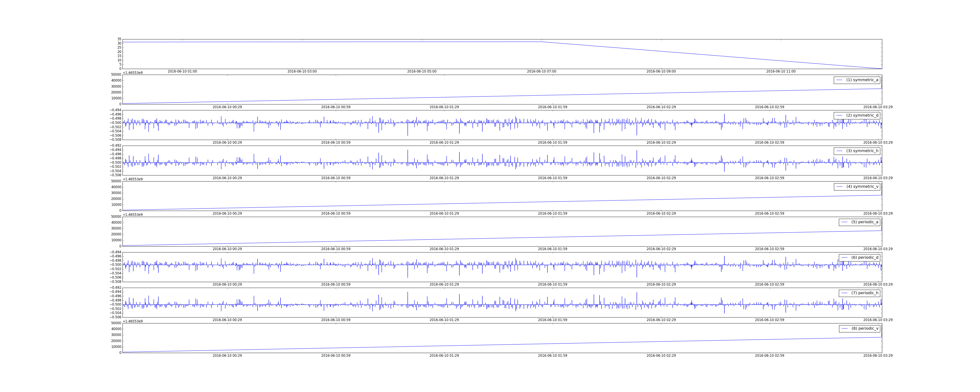Click the (1) symmetric_a legend entry
The image size is (980, 392).
click(x=857, y=80)
